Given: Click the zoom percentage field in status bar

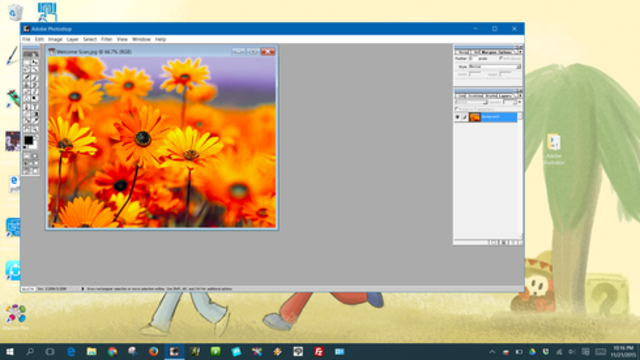Looking at the screenshot, I should [x=28, y=289].
